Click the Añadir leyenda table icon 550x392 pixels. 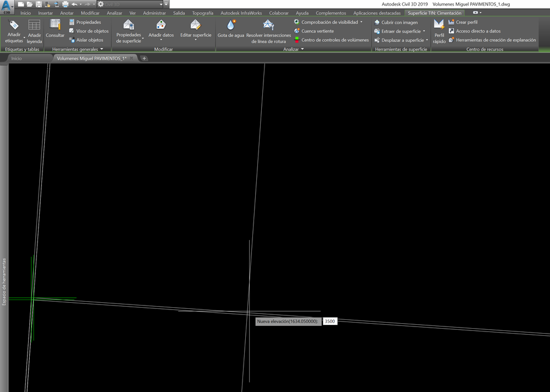(x=34, y=31)
